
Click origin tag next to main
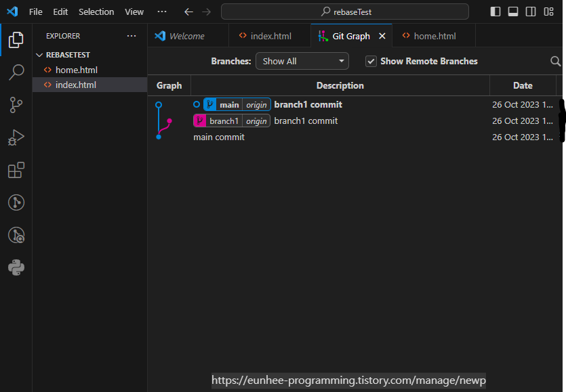tap(256, 105)
